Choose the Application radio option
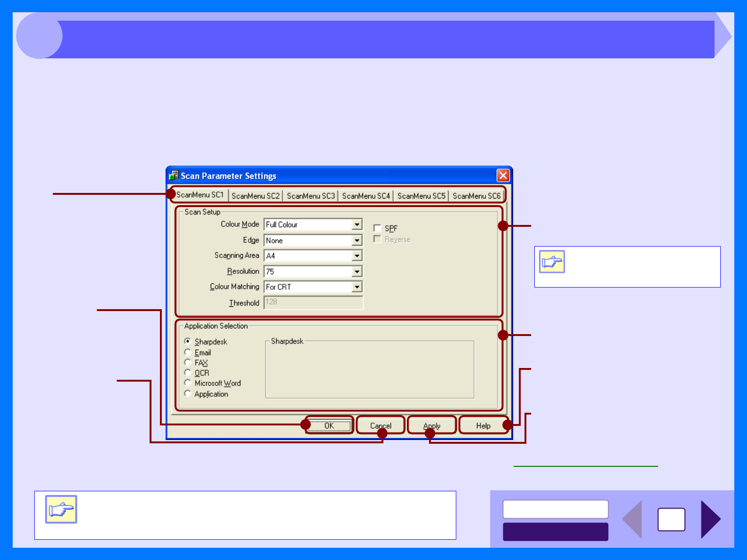Viewport: 747px width, 560px height. click(188, 393)
